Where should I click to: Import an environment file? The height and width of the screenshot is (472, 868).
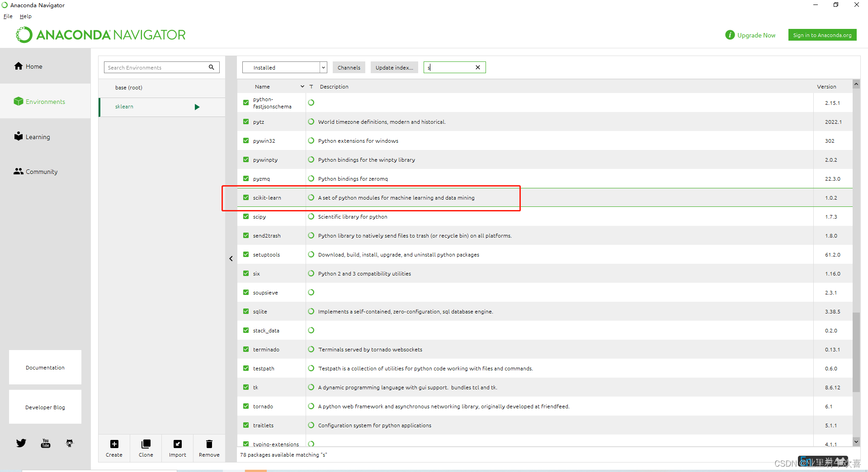[x=178, y=448]
